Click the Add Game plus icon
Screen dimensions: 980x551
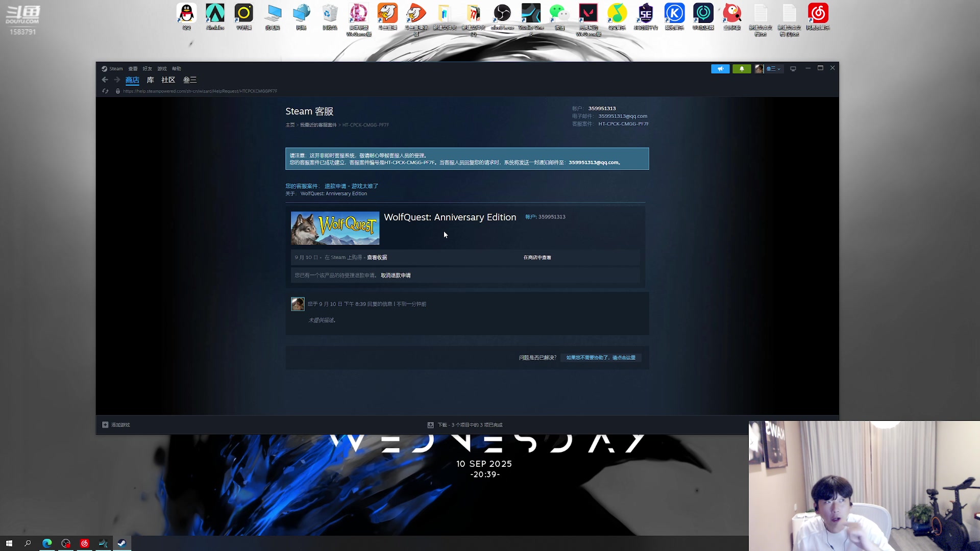pos(105,425)
